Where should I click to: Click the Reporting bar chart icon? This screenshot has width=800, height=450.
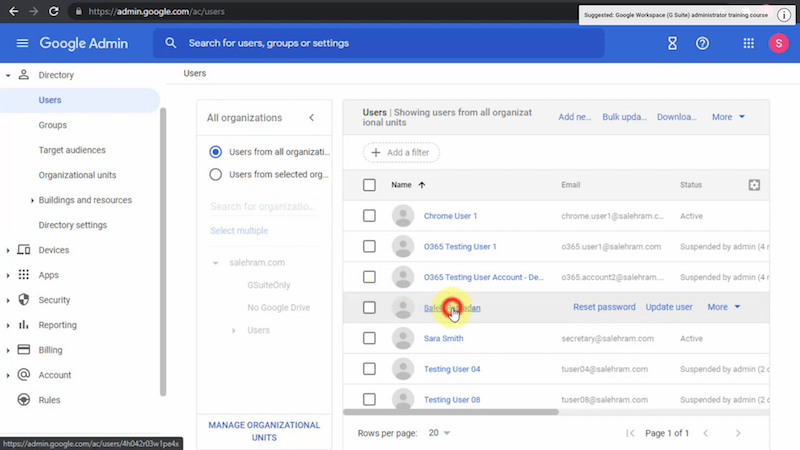[23, 324]
